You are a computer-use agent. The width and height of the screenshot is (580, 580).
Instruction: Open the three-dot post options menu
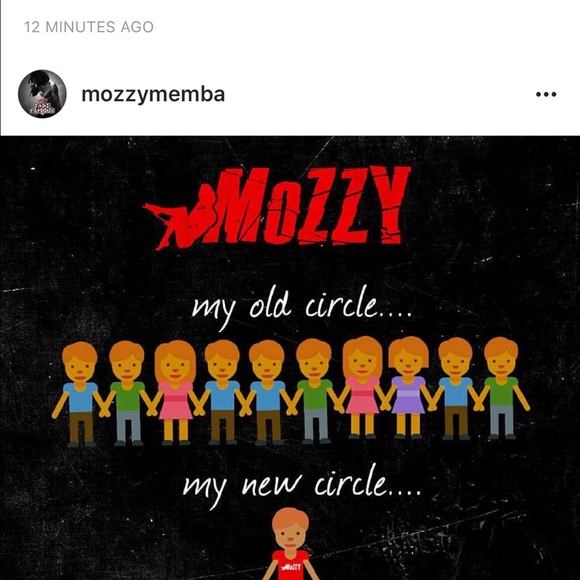tap(546, 94)
